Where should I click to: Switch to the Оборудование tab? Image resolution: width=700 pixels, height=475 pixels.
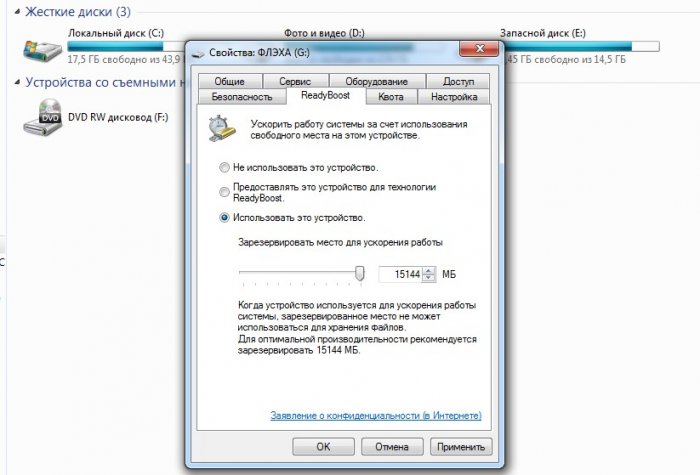377,81
